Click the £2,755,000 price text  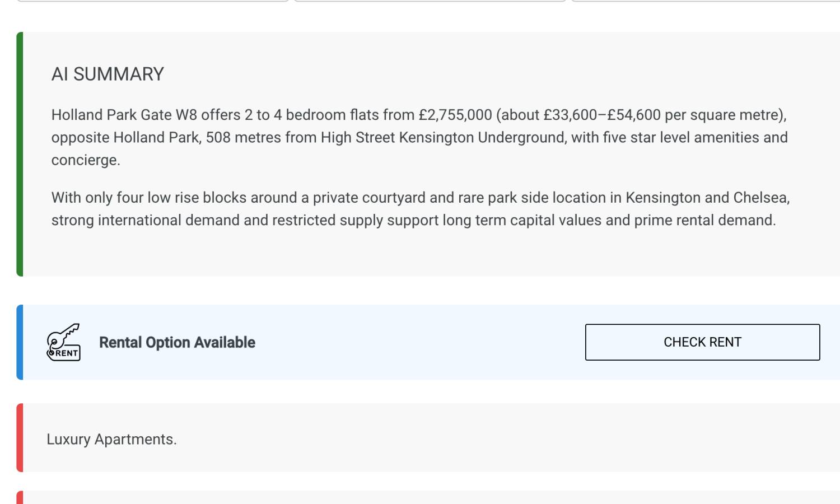tap(455, 115)
